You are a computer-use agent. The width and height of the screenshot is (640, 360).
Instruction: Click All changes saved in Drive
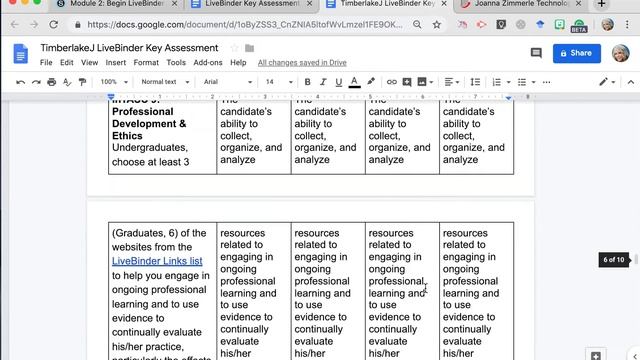pos(302,62)
